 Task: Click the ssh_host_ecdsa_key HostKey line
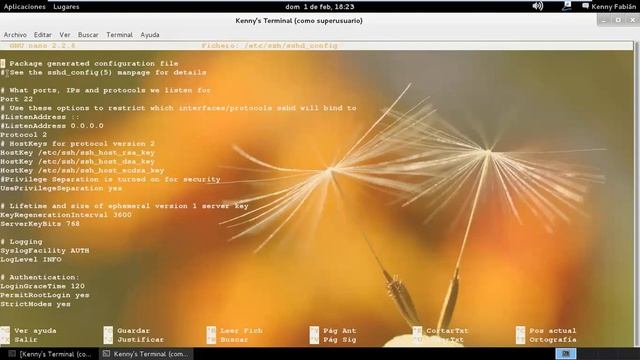pyautogui.click(x=82, y=171)
